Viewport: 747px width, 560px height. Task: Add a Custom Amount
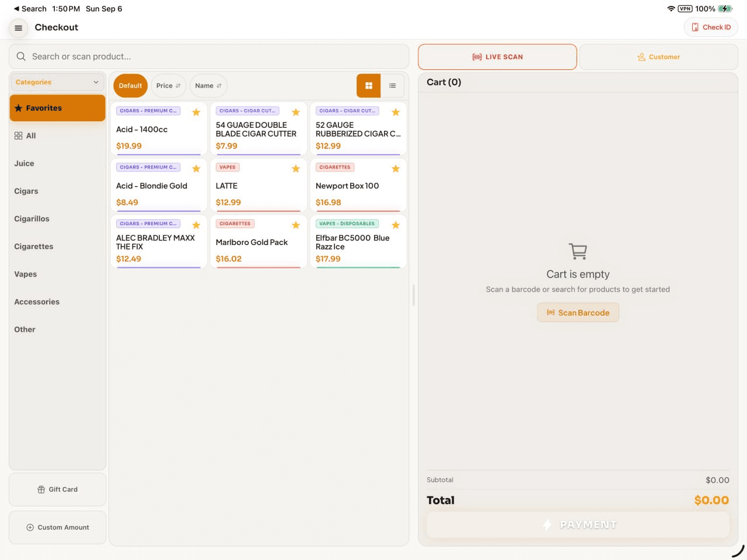point(57,527)
